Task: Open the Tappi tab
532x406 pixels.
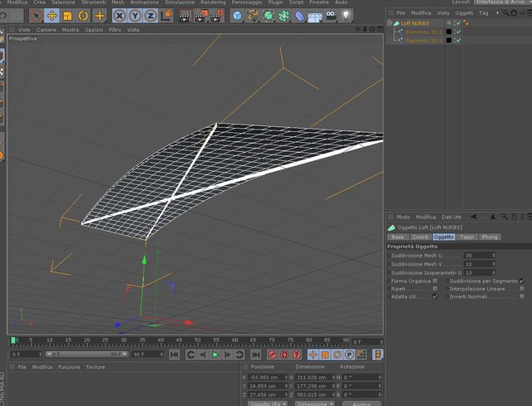Action: [x=467, y=237]
